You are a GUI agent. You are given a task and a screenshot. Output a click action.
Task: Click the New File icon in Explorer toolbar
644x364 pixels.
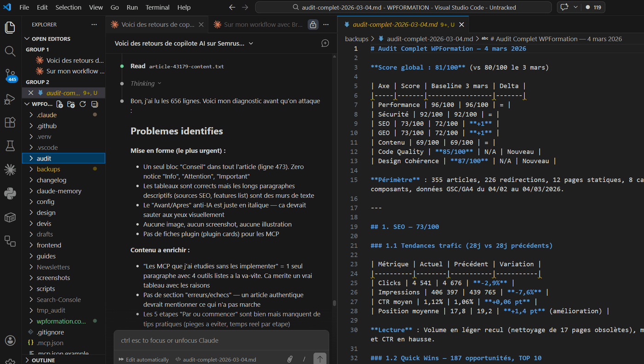[59, 104]
